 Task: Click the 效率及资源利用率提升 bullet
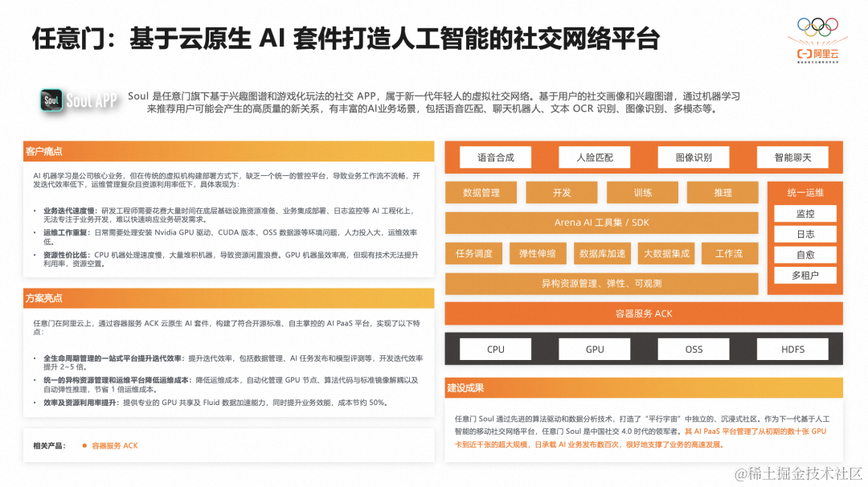tap(215, 403)
